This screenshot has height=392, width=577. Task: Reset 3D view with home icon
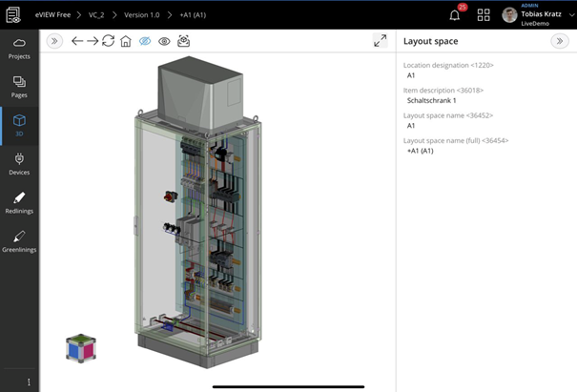coord(126,41)
